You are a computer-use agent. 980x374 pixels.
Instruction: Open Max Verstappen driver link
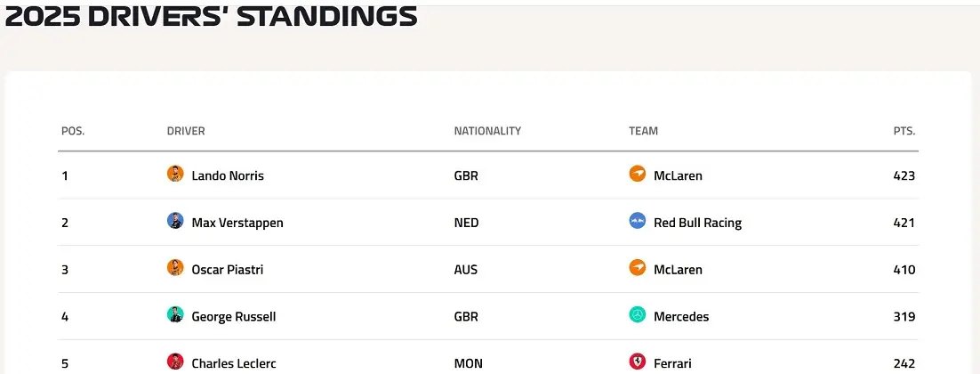(237, 223)
